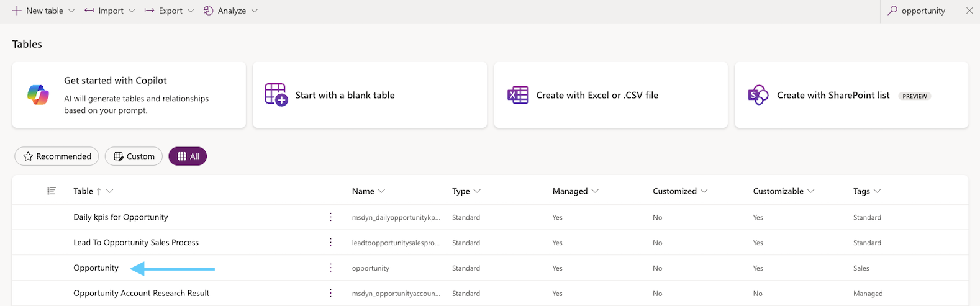Open Lead To Opportunity Sales Process table

point(136,243)
